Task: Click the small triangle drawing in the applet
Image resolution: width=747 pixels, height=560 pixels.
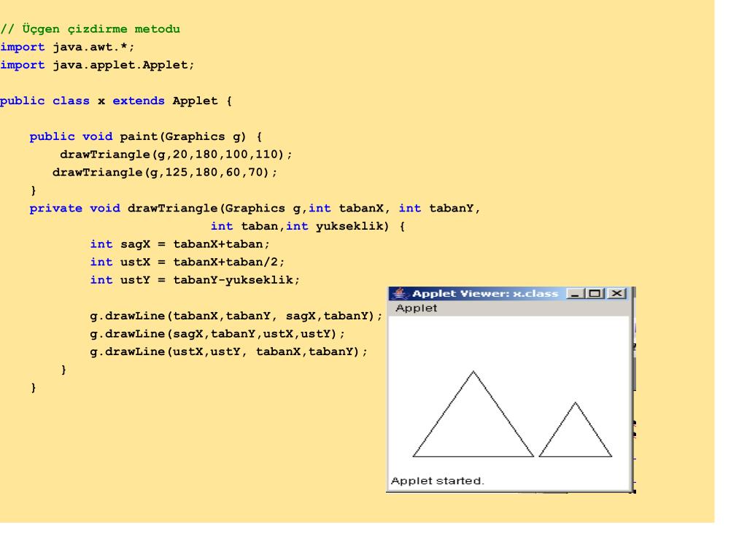Action: click(575, 429)
